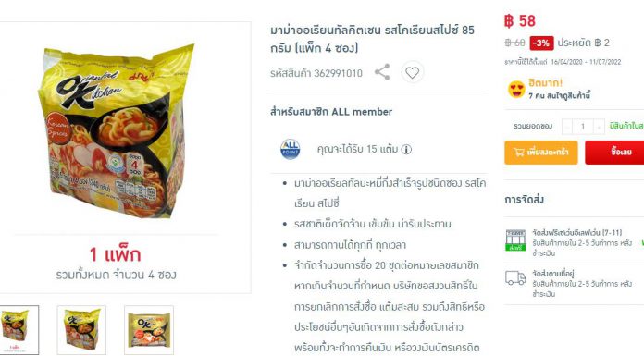Add product to wishlist with heart icon
The image size is (644, 356).
tap(412, 72)
